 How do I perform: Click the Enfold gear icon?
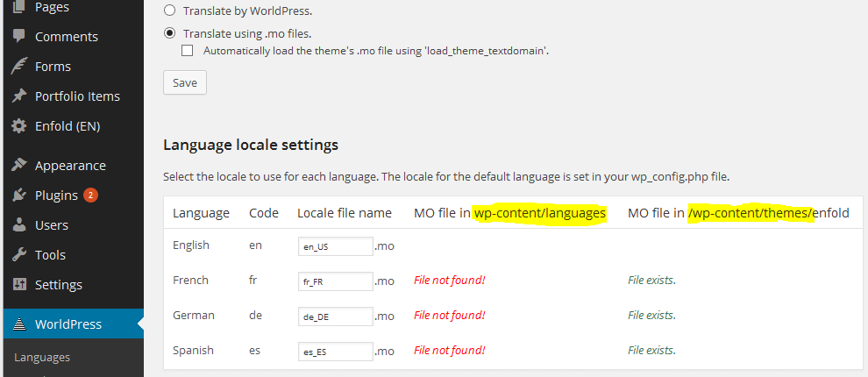pyautogui.click(x=18, y=126)
